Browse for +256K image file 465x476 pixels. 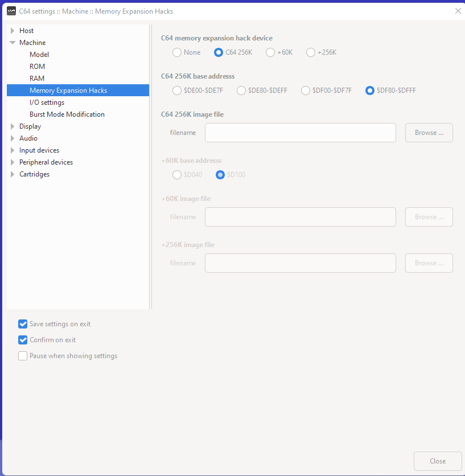click(x=429, y=263)
